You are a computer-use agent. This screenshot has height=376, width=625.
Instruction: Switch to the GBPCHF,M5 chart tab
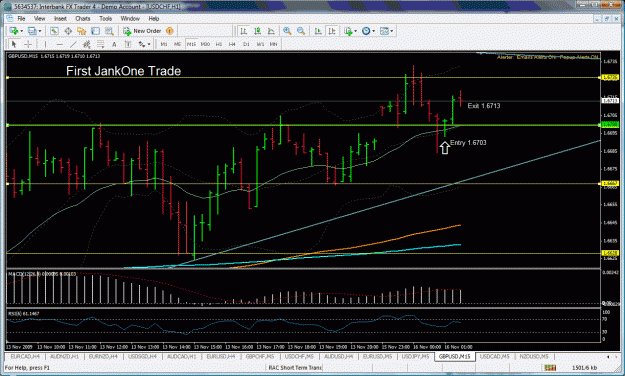click(x=260, y=356)
